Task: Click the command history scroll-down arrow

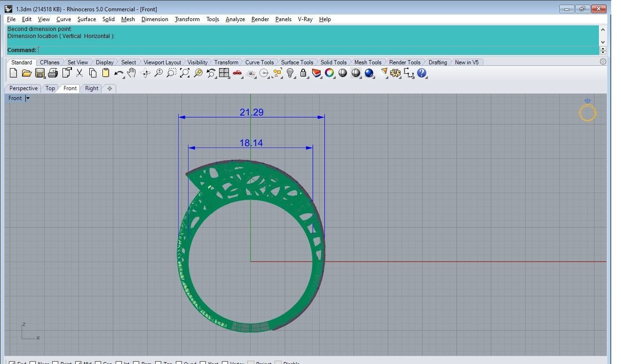Action: (x=603, y=42)
